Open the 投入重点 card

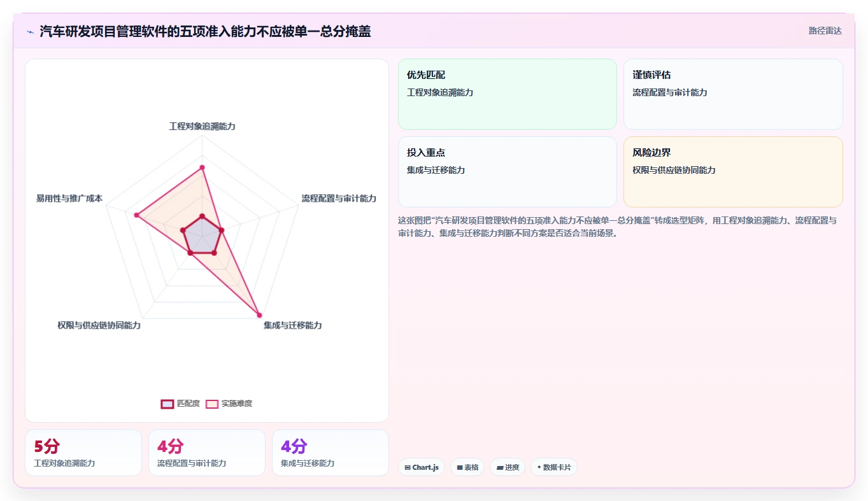508,172
